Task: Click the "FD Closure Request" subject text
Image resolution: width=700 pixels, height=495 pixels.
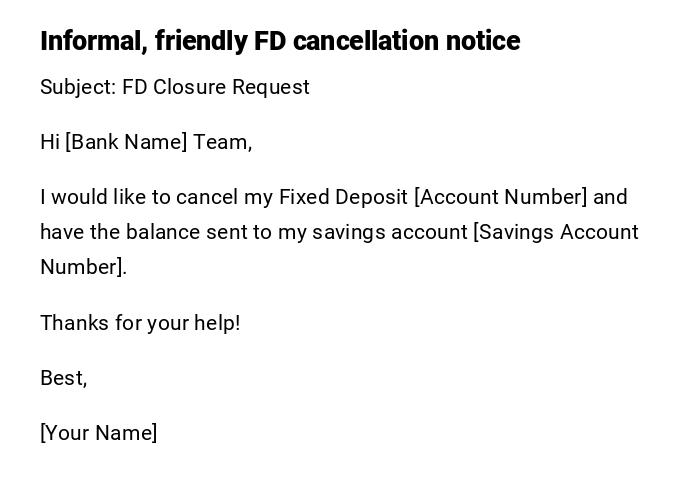Action: tap(216, 87)
